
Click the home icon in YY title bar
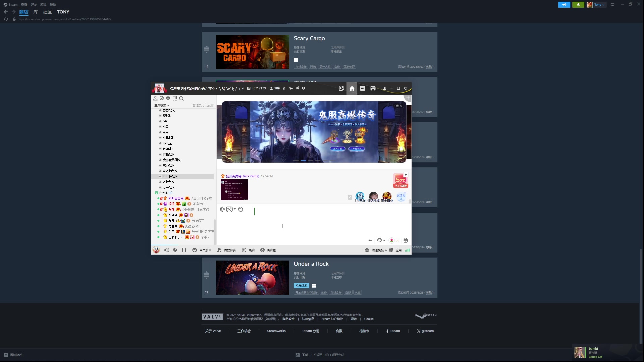click(x=352, y=88)
